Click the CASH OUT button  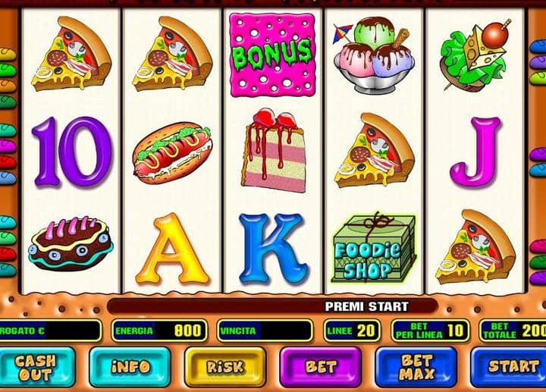click(36, 367)
